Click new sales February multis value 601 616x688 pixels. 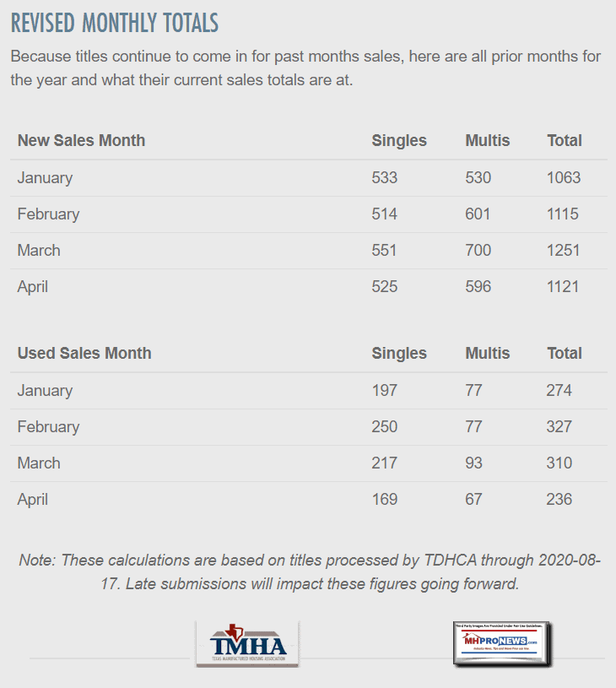point(478,214)
